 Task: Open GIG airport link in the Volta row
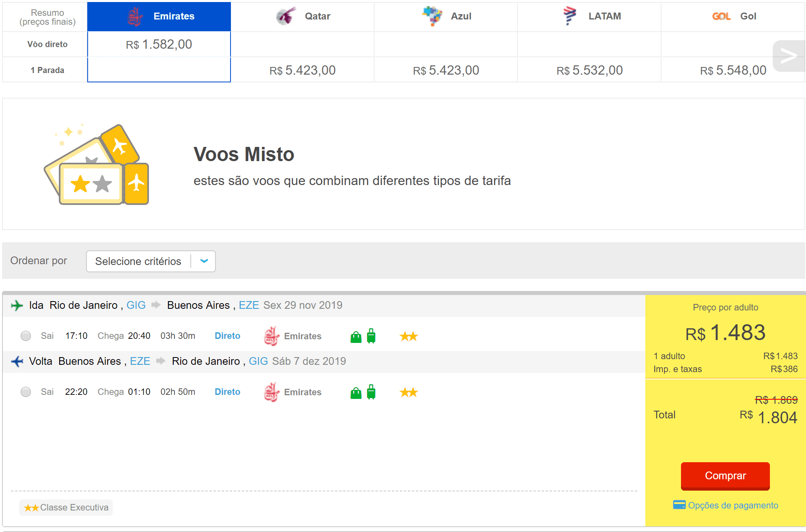(259, 361)
